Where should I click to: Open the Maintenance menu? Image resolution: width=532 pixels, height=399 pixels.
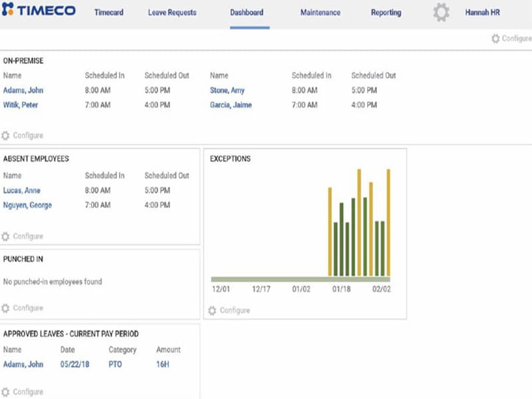coord(320,13)
